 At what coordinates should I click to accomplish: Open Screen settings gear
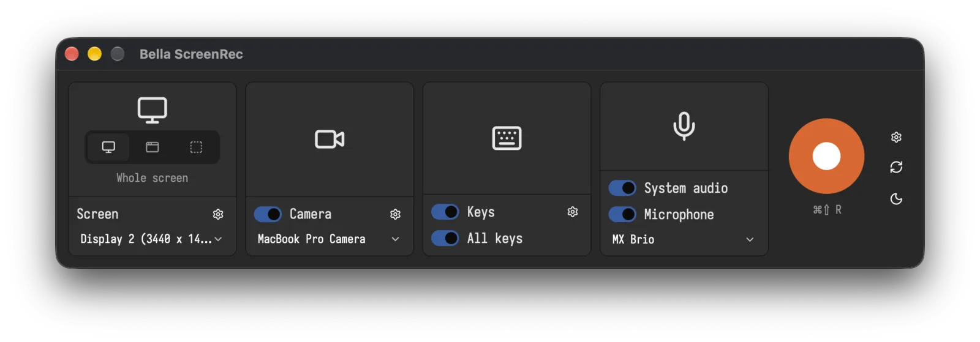(x=218, y=214)
